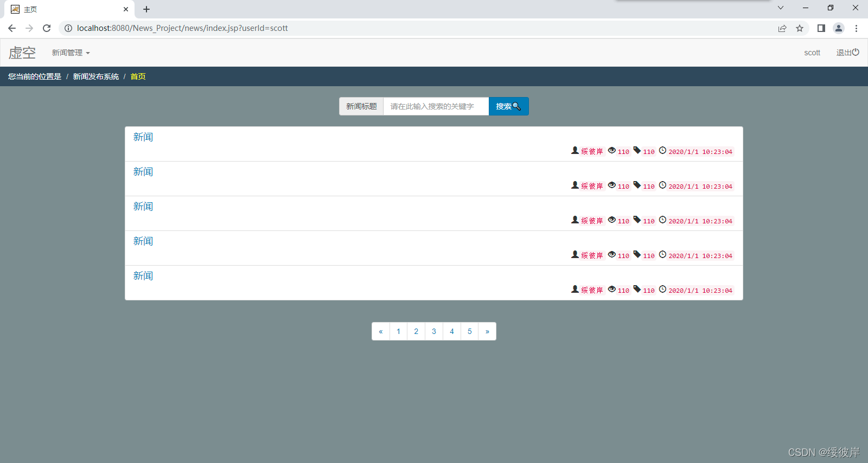Click eye icon in third news row
868x463 pixels.
coord(612,220)
